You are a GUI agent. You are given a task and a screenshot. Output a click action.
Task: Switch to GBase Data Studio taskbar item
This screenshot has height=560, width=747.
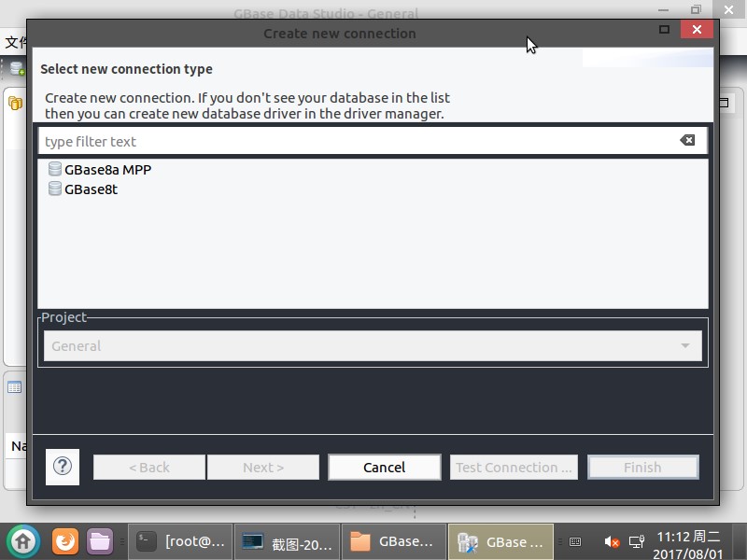click(x=501, y=541)
